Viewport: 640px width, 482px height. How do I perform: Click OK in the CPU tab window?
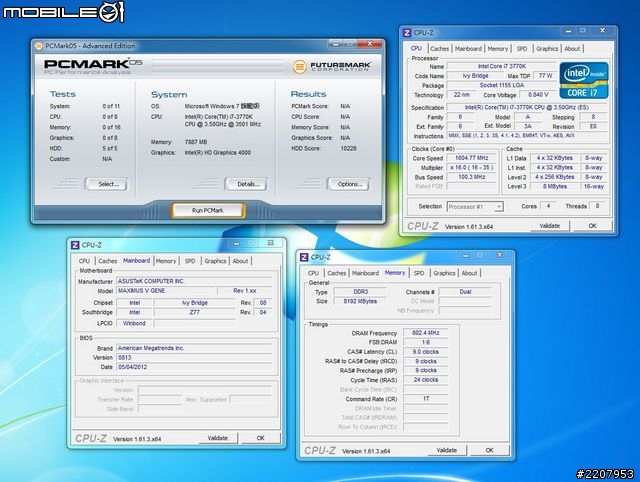coord(592,226)
